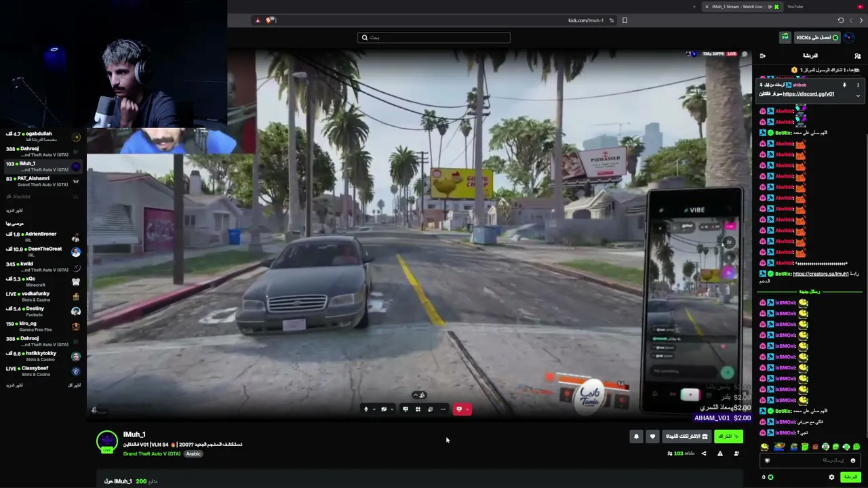Open the discord.gg/v01 link
Viewport: 868px width, 488px height.
[x=808, y=94]
